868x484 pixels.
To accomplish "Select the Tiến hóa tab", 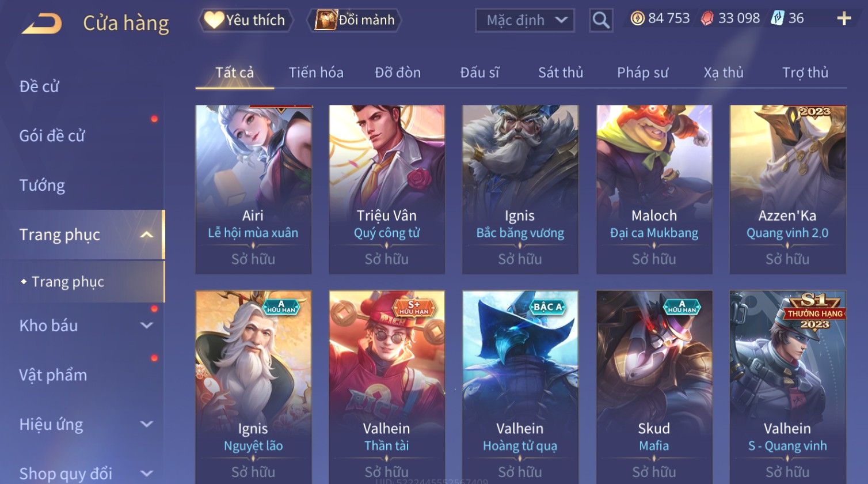I will coord(316,73).
